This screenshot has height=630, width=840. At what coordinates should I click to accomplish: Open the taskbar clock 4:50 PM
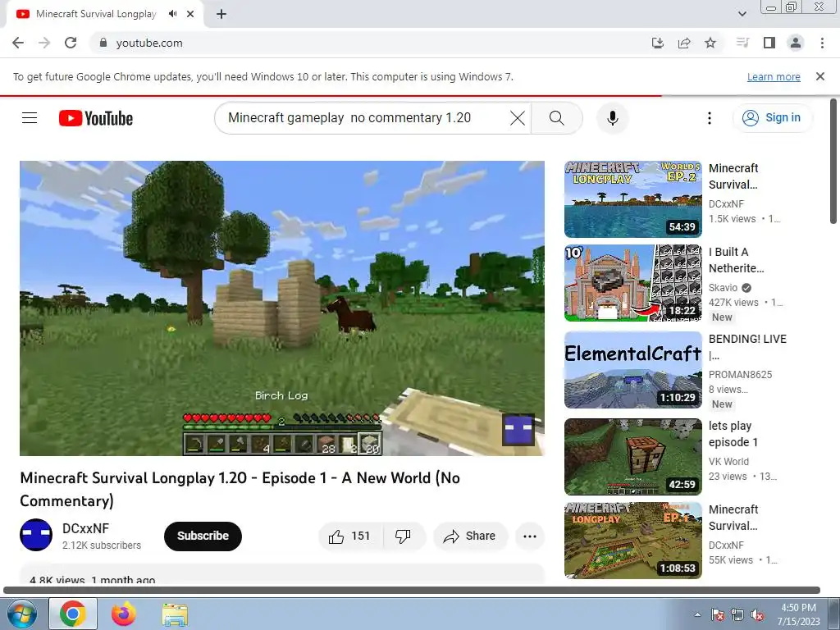[x=798, y=614]
